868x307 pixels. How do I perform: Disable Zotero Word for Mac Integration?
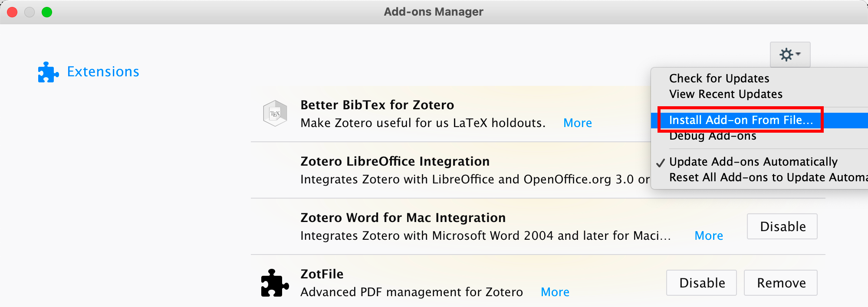point(782,226)
